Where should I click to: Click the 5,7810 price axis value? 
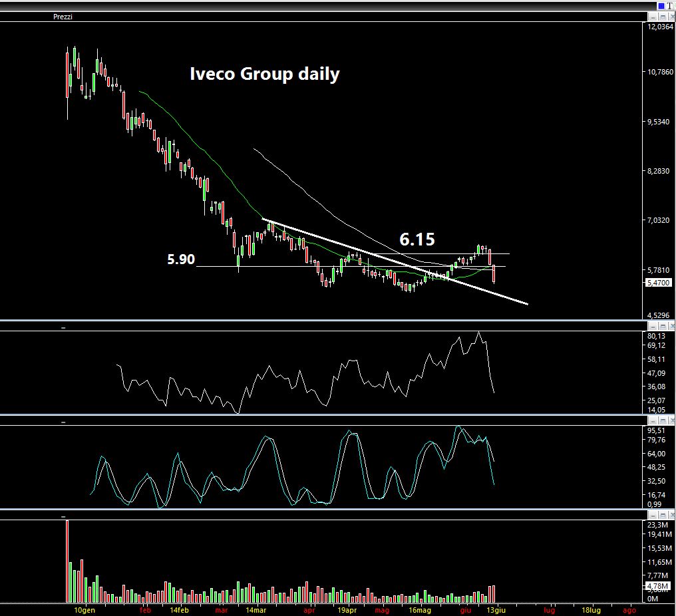658,270
